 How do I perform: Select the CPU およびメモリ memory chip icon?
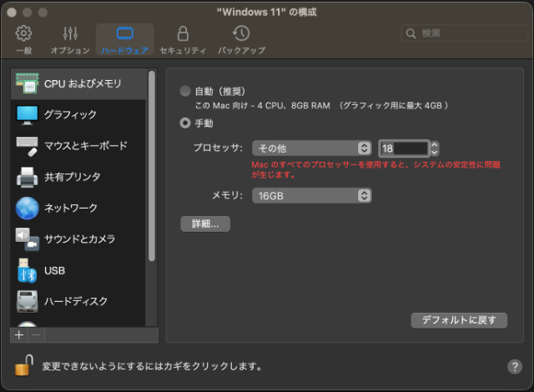click(28, 83)
